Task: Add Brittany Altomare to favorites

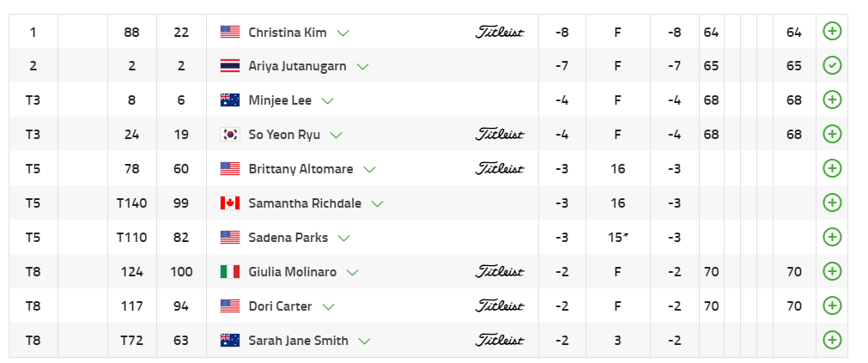Action: point(831,169)
